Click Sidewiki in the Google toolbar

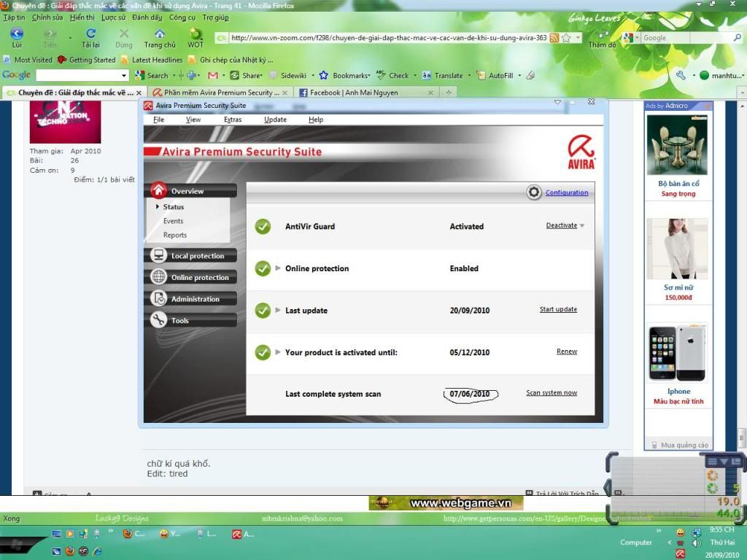click(288, 75)
